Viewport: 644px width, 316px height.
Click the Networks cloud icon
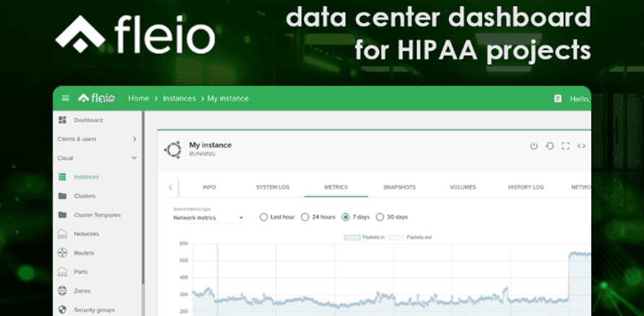click(x=62, y=234)
